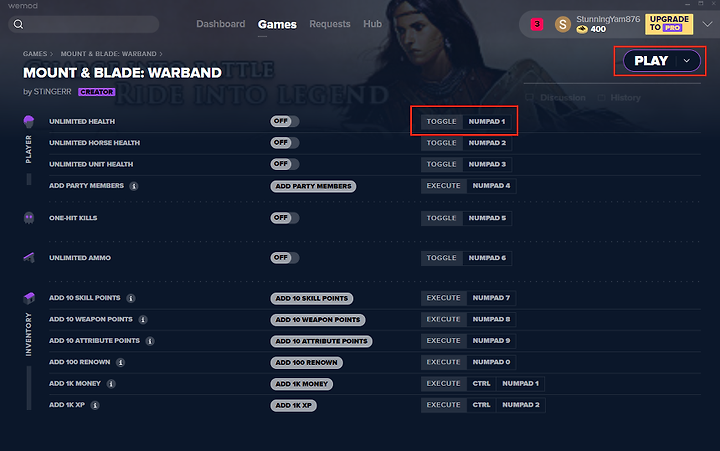The height and width of the screenshot is (451, 720).
Task: Toggle Unlimited Horse Health switch
Action: pyautogui.click(x=284, y=143)
